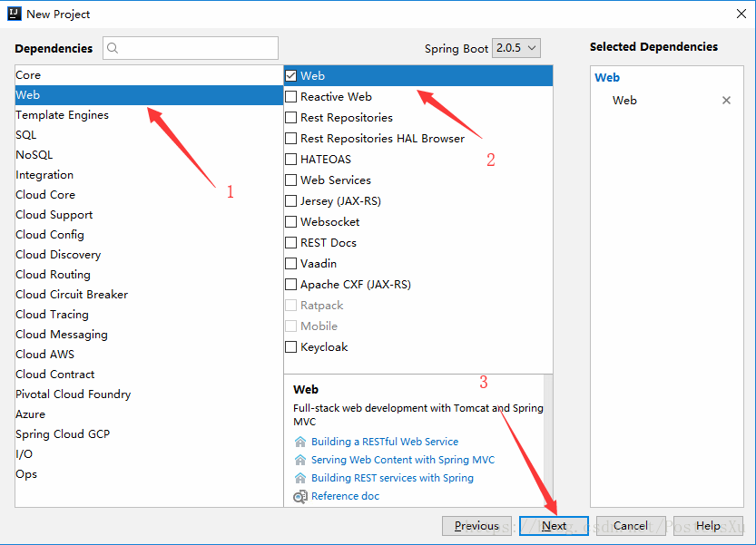The width and height of the screenshot is (756, 545).
Task: Open Building a RESTful Web Service link
Action: point(385,442)
